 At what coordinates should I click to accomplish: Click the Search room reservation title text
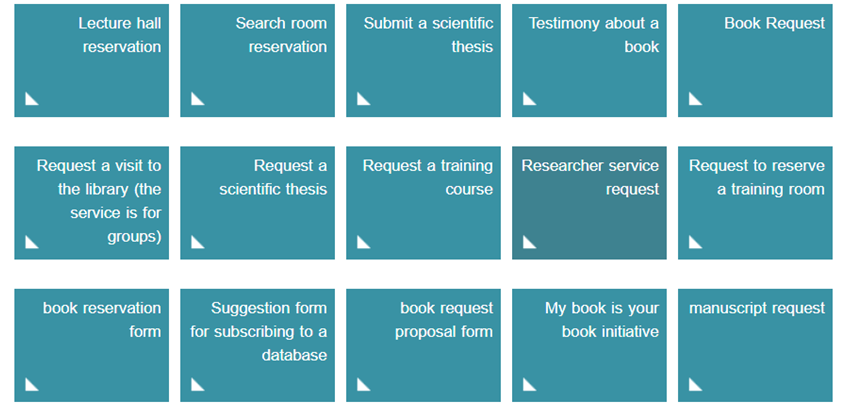tap(281, 34)
